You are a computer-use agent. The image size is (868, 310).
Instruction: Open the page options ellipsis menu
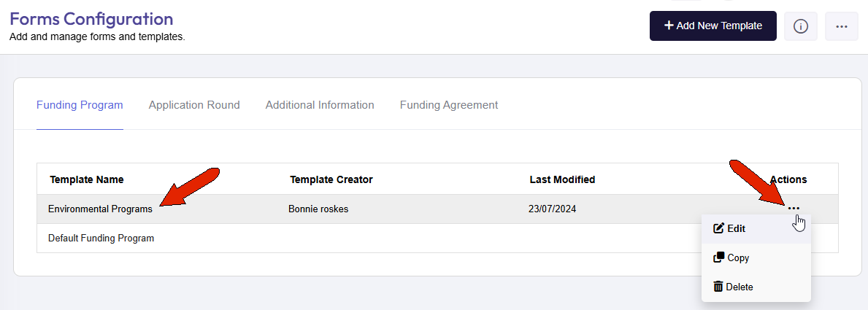tap(842, 26)
